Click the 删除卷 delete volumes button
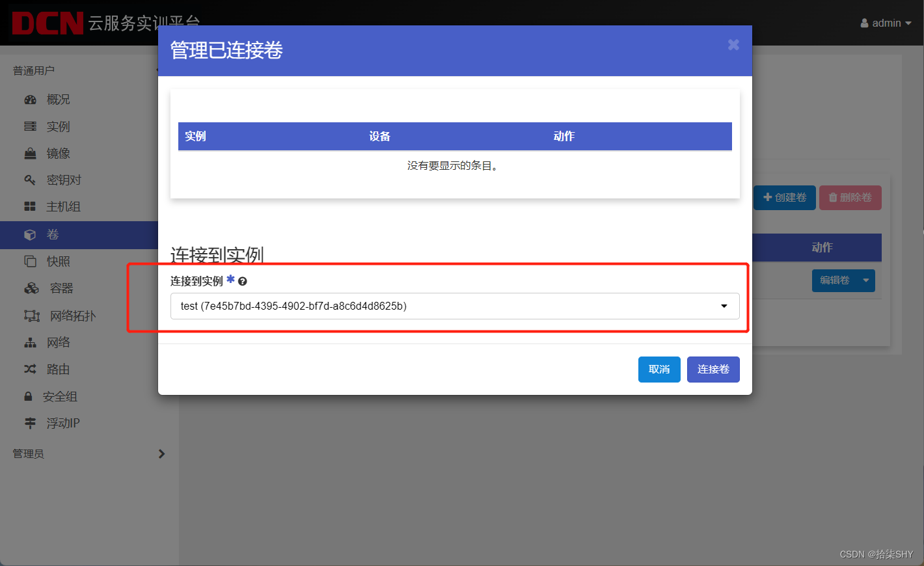Screen dimensions: 924x566 tap(850, 197)
